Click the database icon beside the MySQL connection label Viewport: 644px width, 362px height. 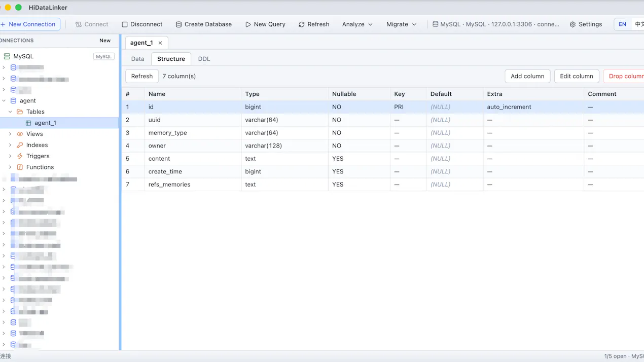(x=436, y=24)
